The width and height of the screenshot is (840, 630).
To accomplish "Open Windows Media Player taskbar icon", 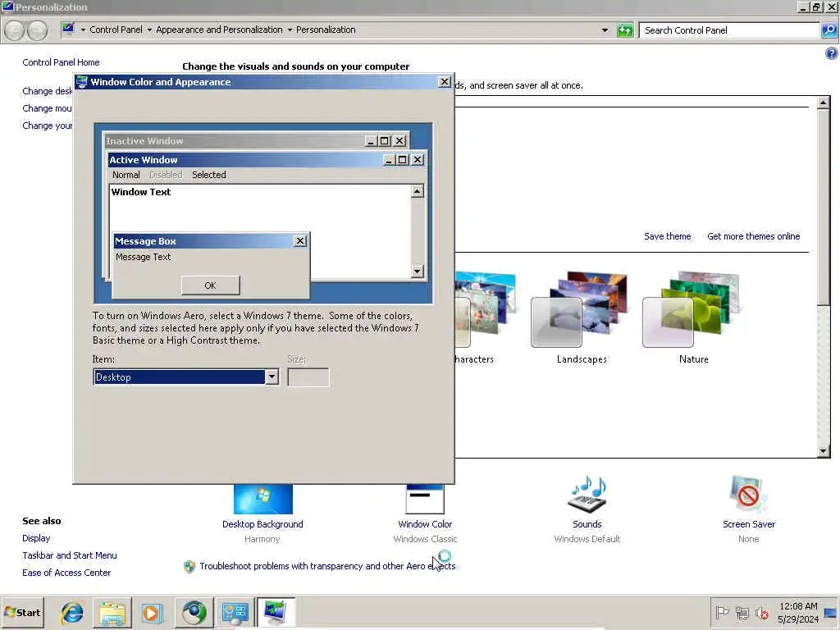I will click(x=152, y=612).
